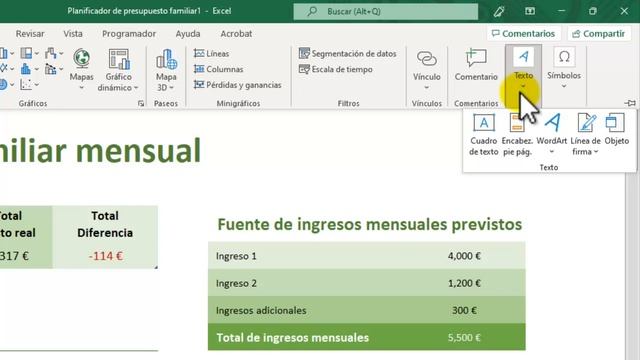Select the 5,500 € total cell
This screenshot has width=640, height=360.
(464, 338)
